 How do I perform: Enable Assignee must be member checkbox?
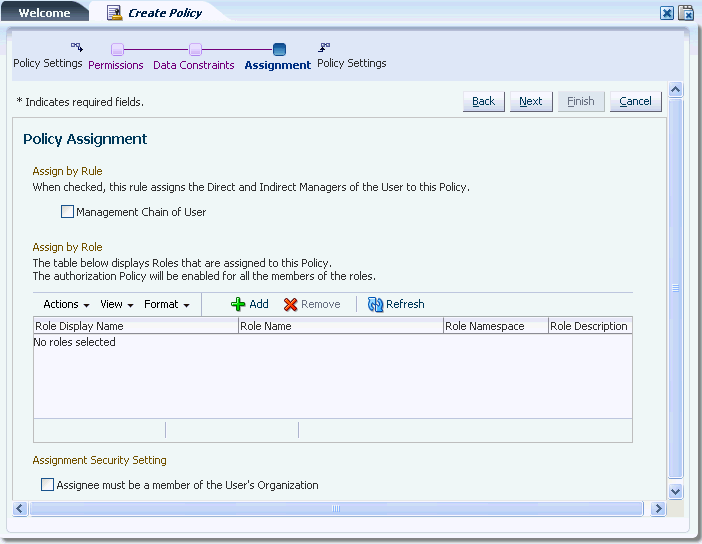click(x=47, y=484)
